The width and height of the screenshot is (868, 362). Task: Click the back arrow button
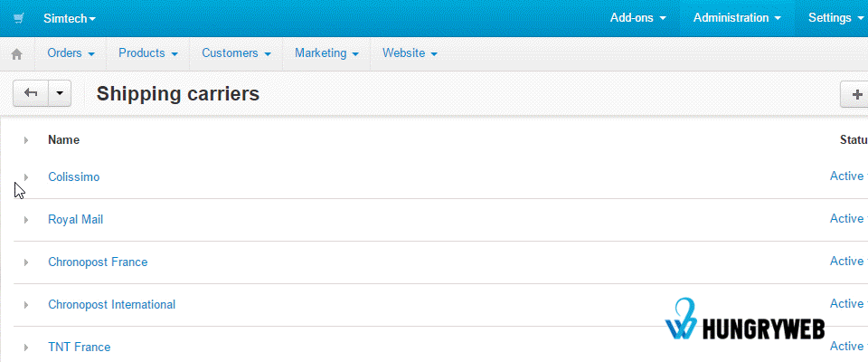coord(31,94)
